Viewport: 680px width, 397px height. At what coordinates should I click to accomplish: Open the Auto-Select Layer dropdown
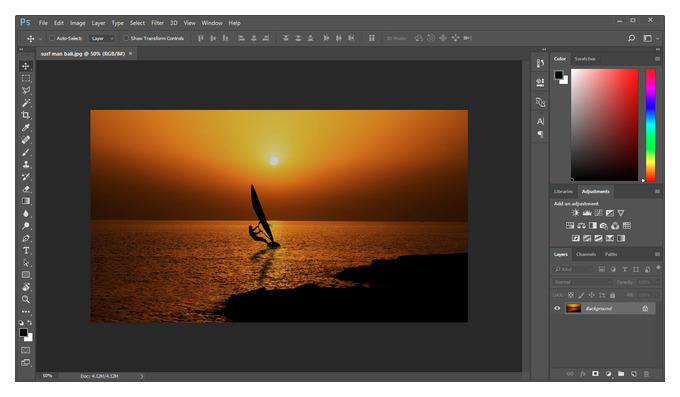click(102, 38)
